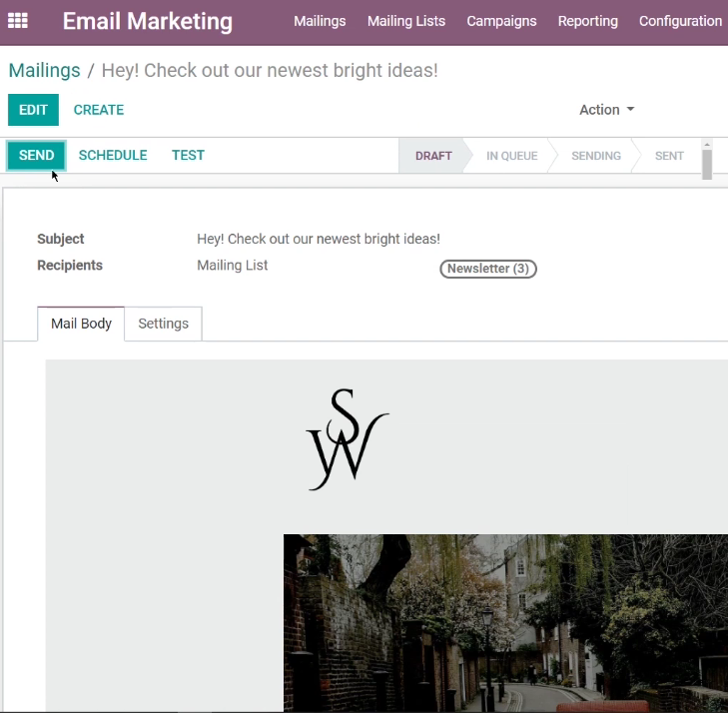Screen dimensions: 728x713
Task: Open the Reporting menu
Action: pyautogui.click(x=588, y=21)
